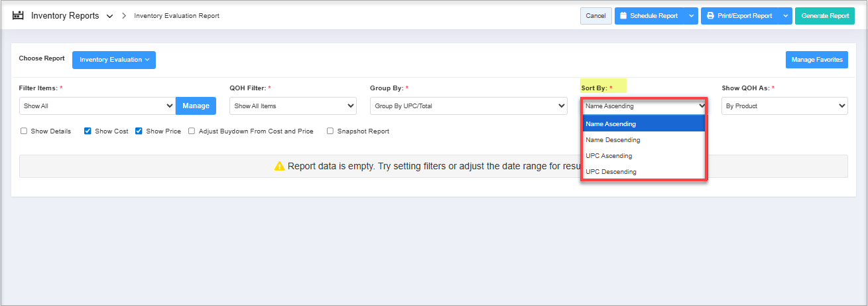Uncheck the Show Price checkbox
The image size is (868, 306).
pyautogui.click(x=139, y=131)
